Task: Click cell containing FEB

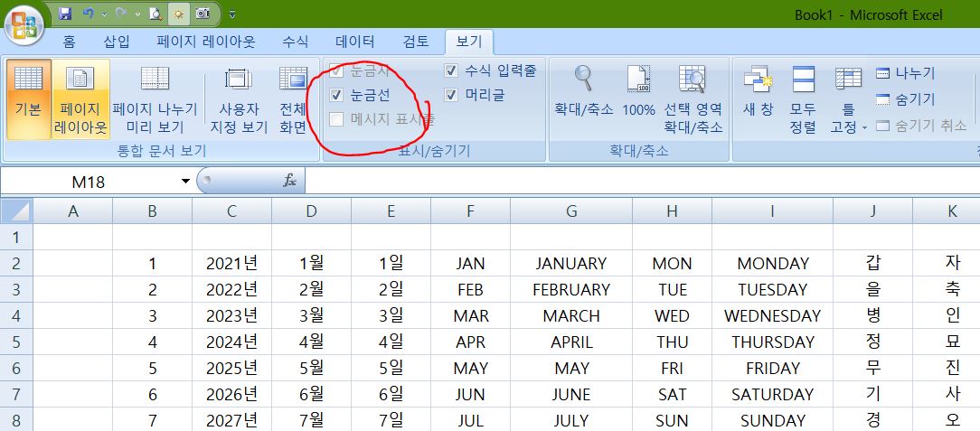Action: point(471,290)
